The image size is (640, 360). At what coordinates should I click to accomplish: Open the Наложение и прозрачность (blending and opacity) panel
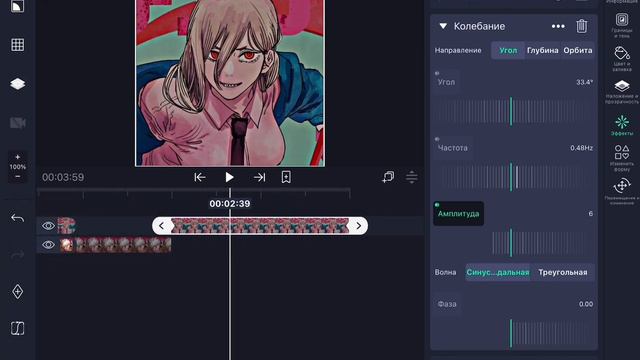[622, 92]
